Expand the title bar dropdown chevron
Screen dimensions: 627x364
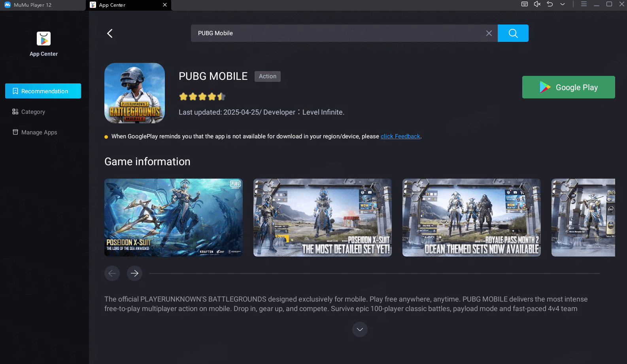562,4
